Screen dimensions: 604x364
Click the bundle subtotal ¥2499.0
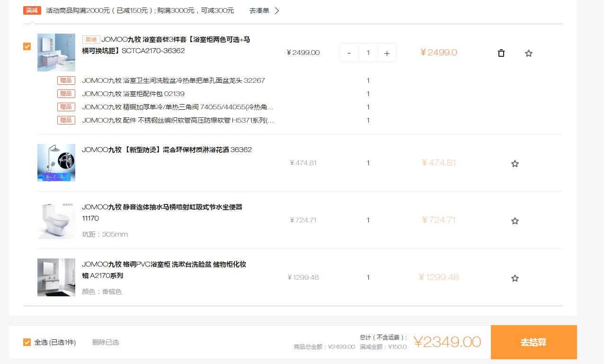coord(439,53)
